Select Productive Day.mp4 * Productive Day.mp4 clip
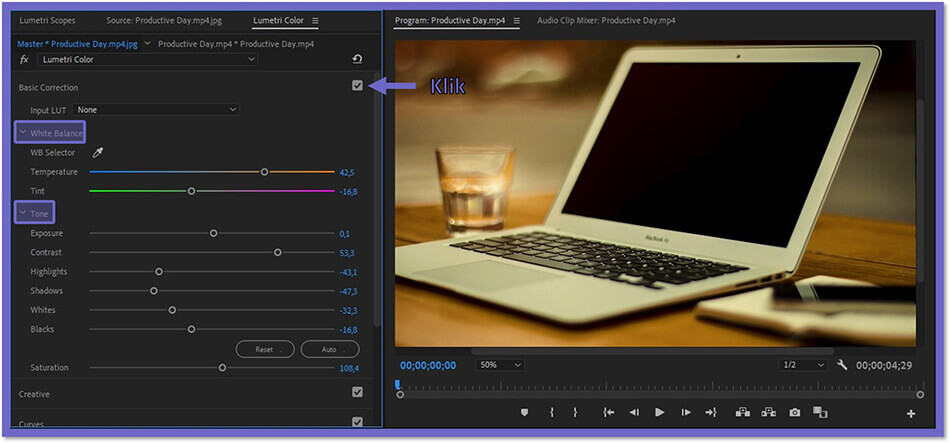Viewport: 950px width, 443px height. (x=236, y=44)
